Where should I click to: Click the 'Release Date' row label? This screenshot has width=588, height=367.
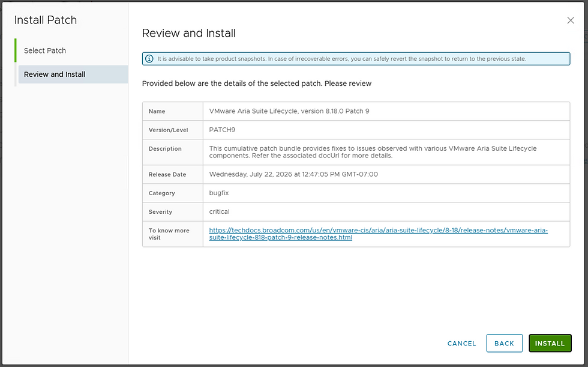(x=167, y=175)
